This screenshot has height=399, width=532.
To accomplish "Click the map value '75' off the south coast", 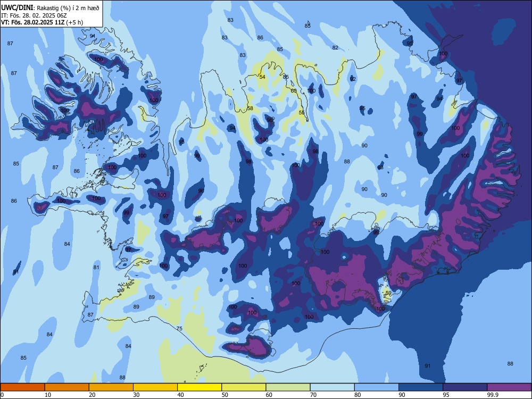I will pos(179,328).
